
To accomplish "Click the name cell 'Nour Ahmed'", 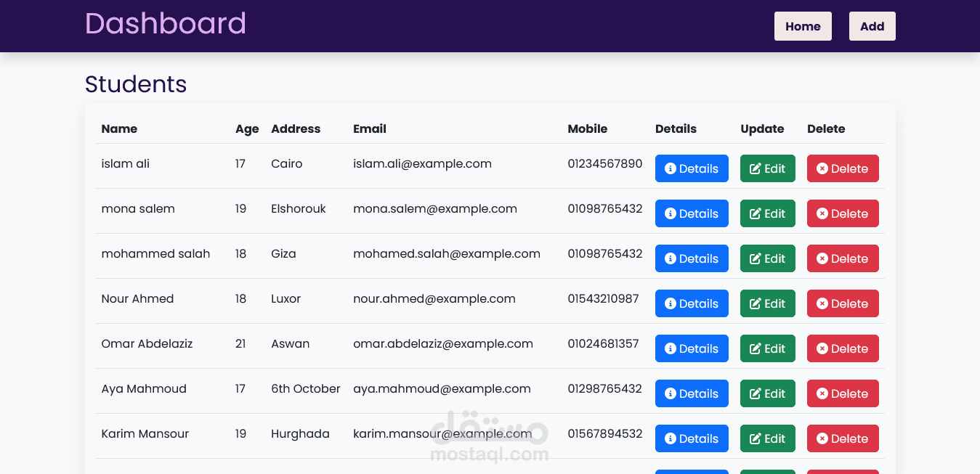I will (137, 298).
